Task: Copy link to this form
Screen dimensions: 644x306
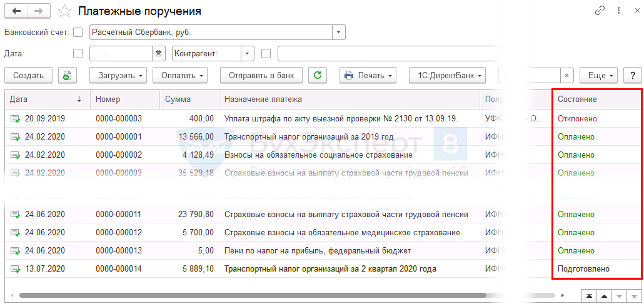Action: pyautogui.click(x=600, y=11)
